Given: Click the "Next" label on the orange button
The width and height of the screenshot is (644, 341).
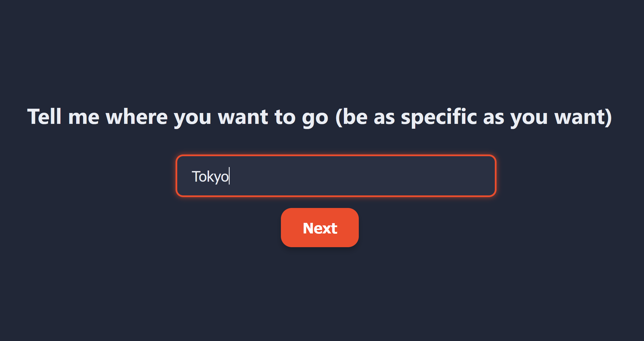Looking at the screenshot, I should [320, 228].
